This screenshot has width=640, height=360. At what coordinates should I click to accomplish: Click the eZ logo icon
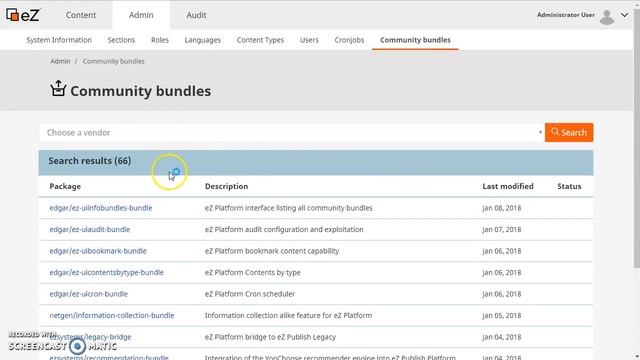[x=23, y=15]
